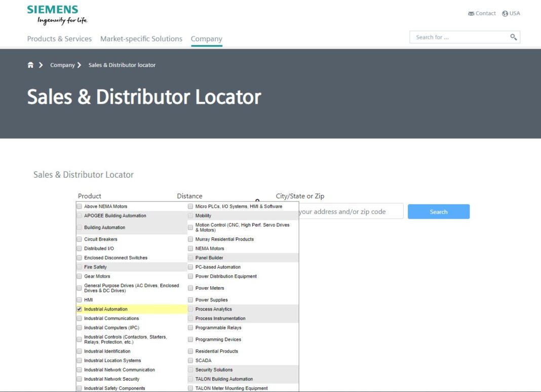Viewport: 541px width, 392px height.
Task: Open the Market-specific Solutions menu
Action: [x=141, y=38]
